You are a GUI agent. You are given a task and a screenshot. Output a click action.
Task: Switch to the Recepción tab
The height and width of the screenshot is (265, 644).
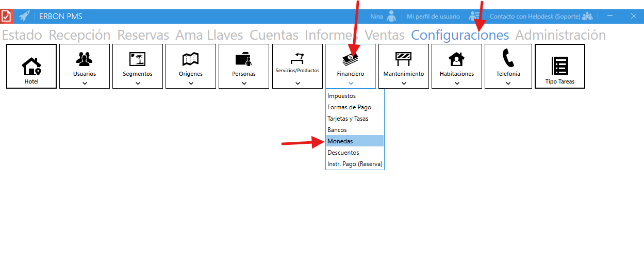[x=79, y=35]
